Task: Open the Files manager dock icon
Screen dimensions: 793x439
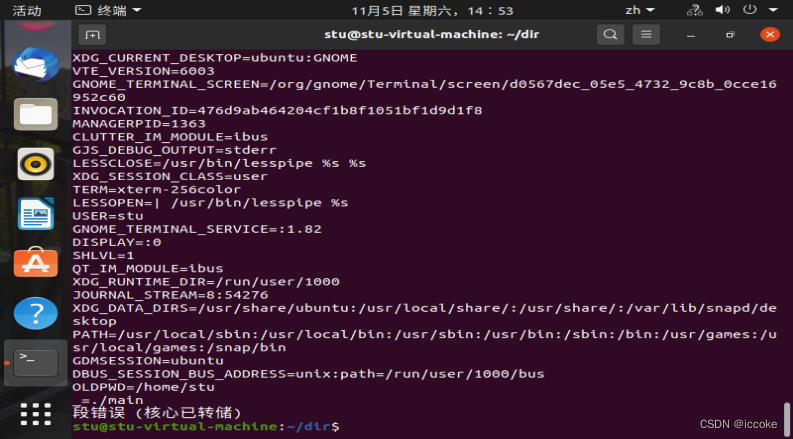Action: (x=36, y=114)
